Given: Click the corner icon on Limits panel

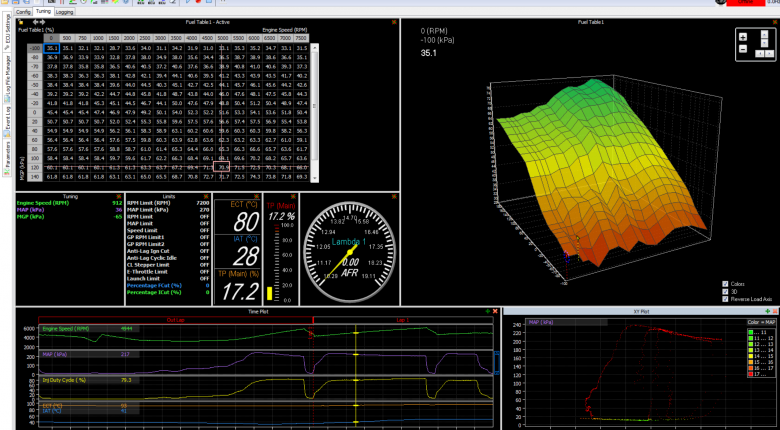Looking at the screenshot, I should (x=207, y=196).
